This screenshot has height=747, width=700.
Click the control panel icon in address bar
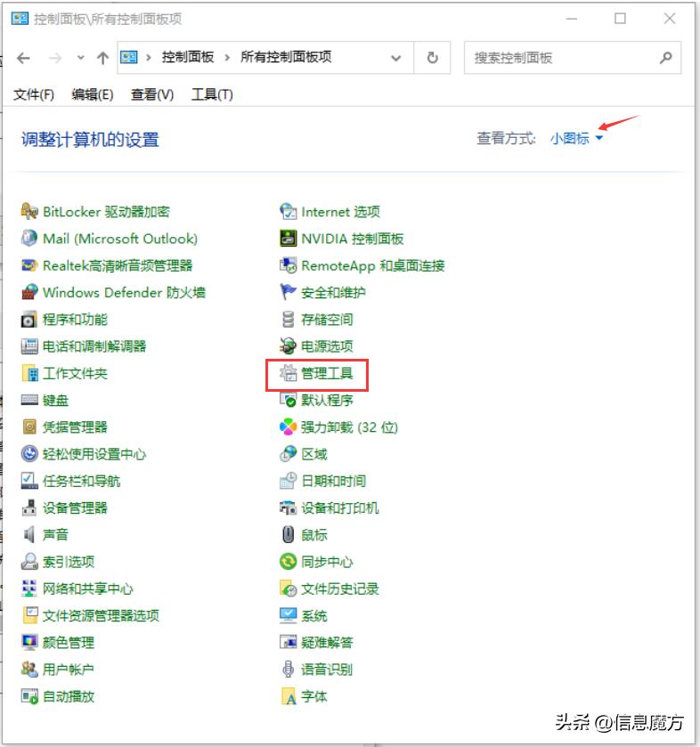(129, 58)
